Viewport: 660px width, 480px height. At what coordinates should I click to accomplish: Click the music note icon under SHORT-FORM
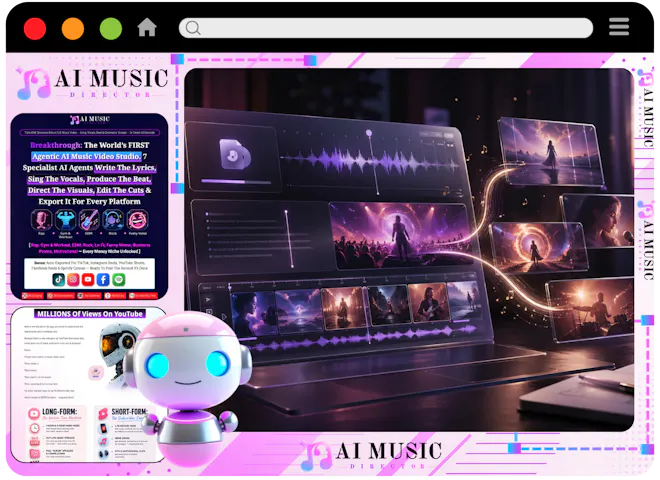tap(103, 441)
